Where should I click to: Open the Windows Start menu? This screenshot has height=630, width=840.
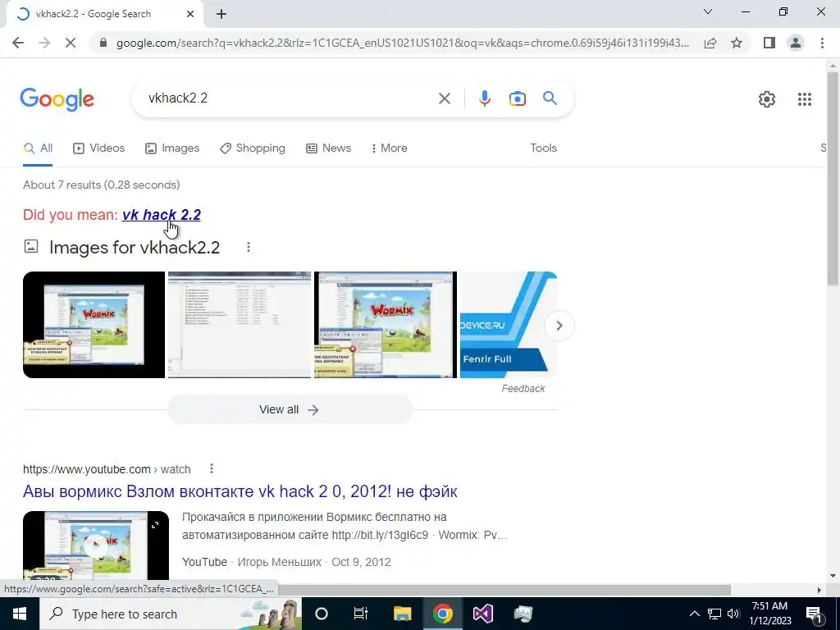point(20,614)
